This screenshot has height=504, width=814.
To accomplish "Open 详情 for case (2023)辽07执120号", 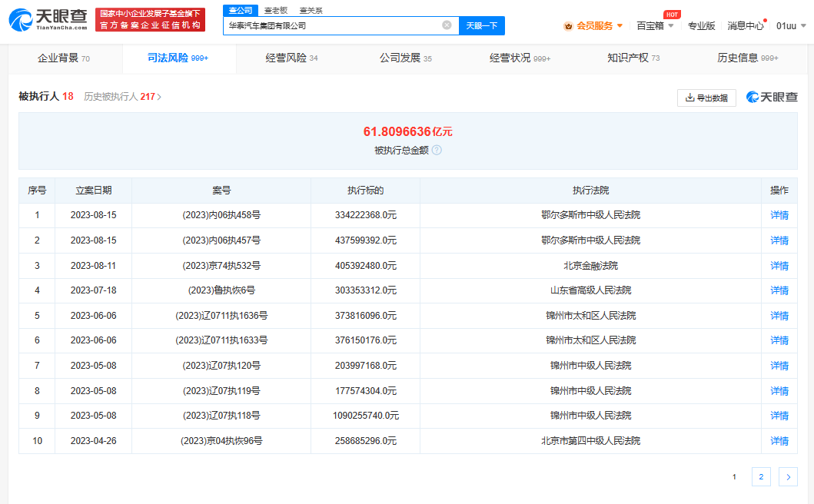I will pyautogui.click(x=779, y=366).
